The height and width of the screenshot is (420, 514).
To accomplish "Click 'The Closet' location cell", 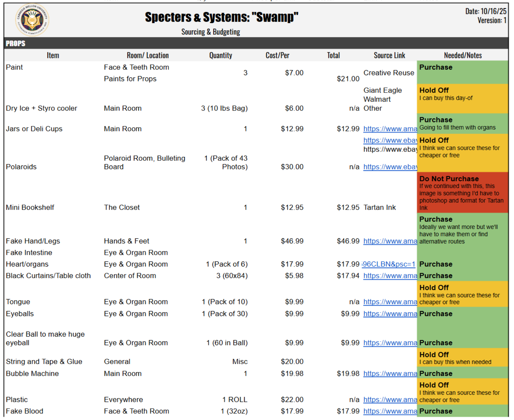I will [122, 207].
